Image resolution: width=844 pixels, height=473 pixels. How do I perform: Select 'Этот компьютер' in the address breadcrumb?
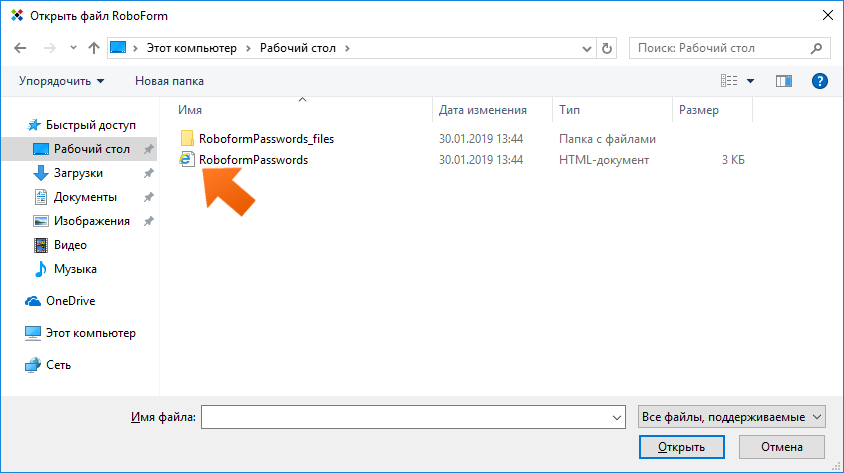192,48
